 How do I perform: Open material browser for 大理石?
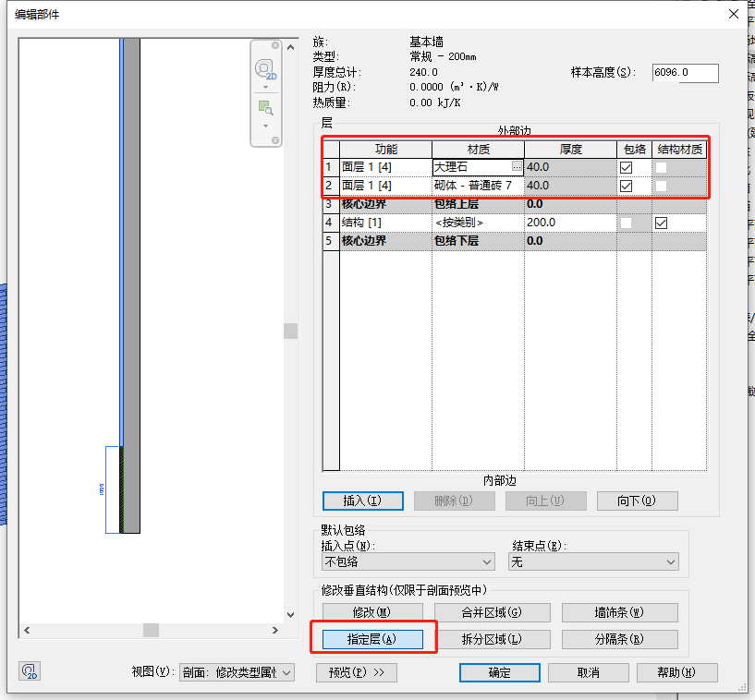[x=517, y=166]
